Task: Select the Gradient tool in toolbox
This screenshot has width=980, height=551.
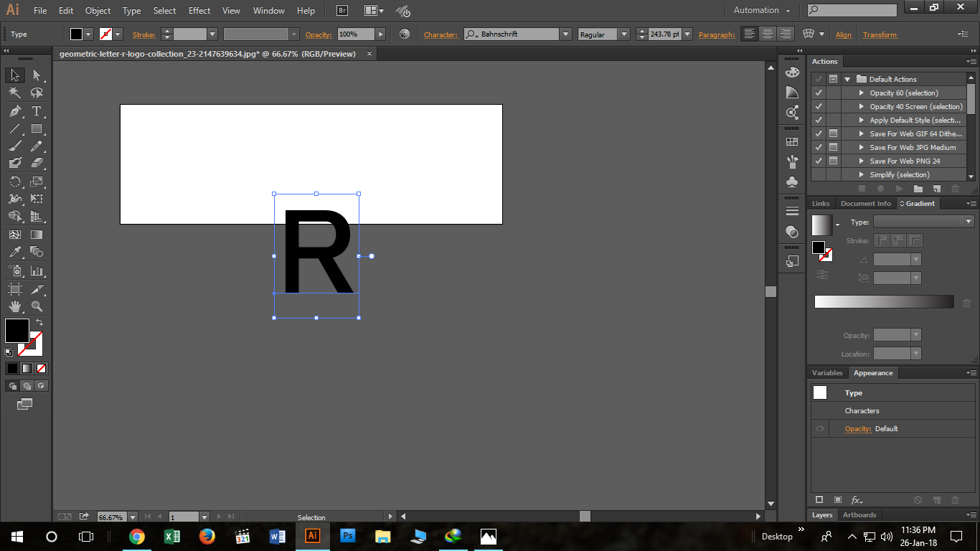Action: pos(37,235)
